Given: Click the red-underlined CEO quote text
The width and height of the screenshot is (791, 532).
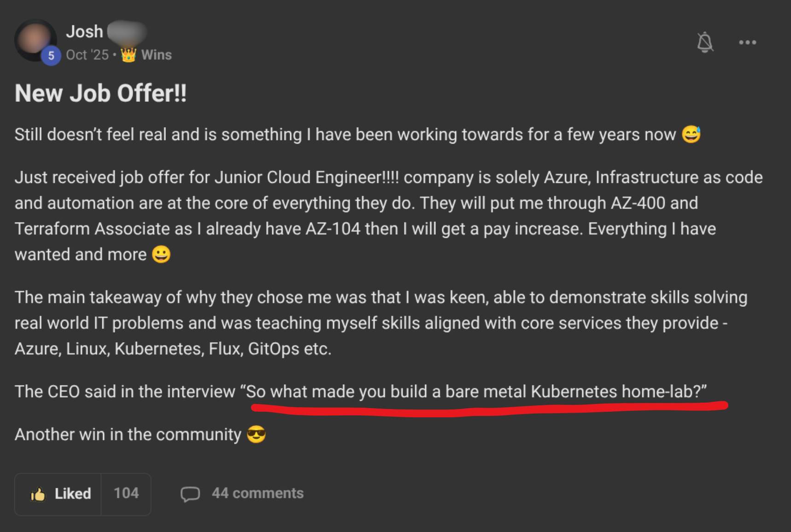Looking at the screenshot, I should click(x=474, y=392).
